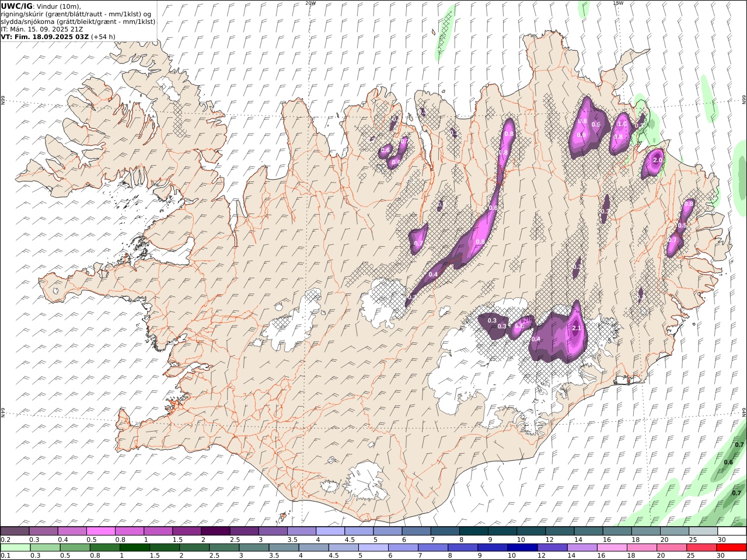747x560 pixels.
Task: Click the 0.6 rain value offshore southeast
Action: (x=728, y=462)
